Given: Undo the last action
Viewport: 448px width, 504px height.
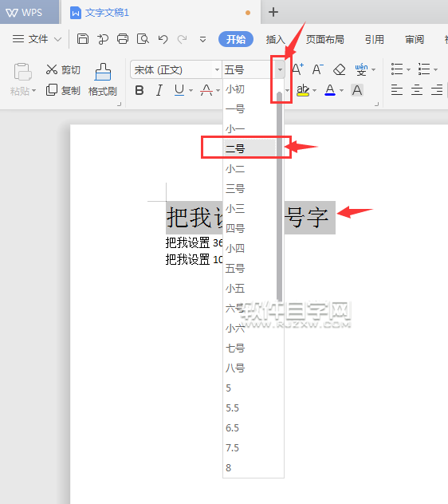Looking at the screenshot, I should point(163,39).
